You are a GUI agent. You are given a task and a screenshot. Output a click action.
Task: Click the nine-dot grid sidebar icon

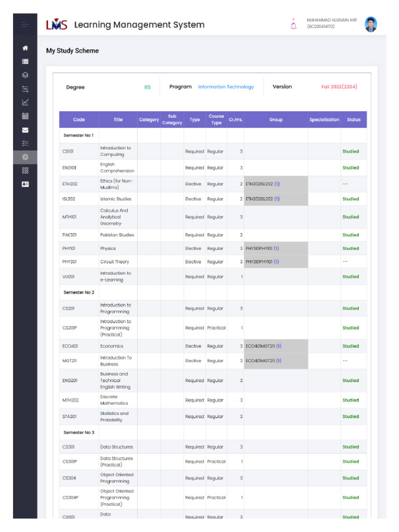[x=25, y=170]
